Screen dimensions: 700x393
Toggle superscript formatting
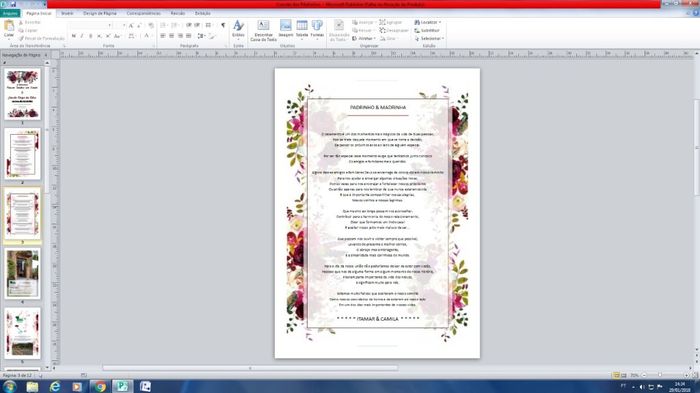click(108, 36)
